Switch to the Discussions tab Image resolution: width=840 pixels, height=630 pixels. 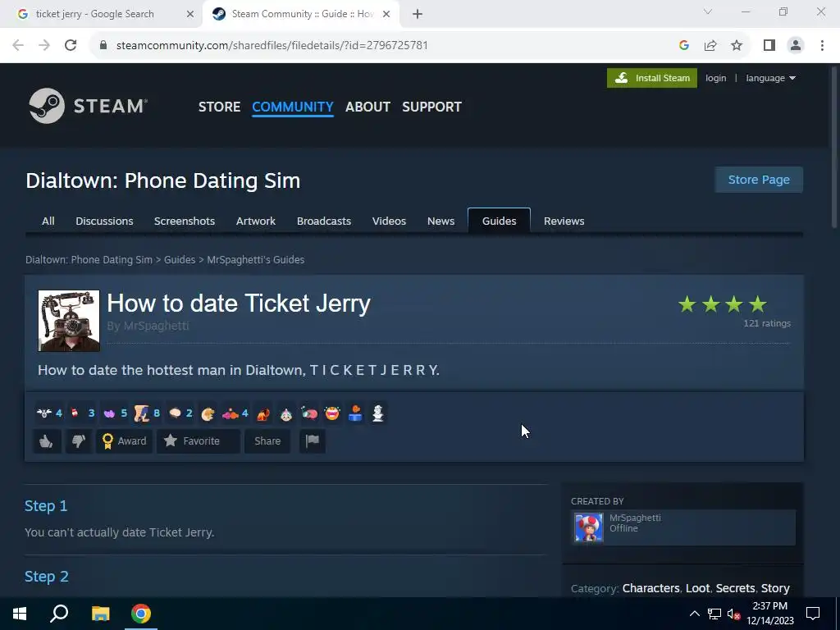point(104,221)
